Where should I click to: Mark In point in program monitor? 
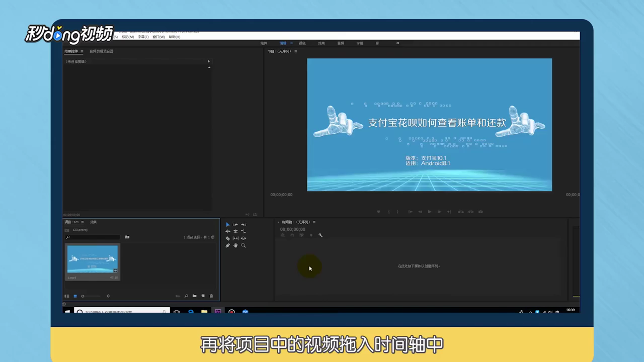pos(388,212)
